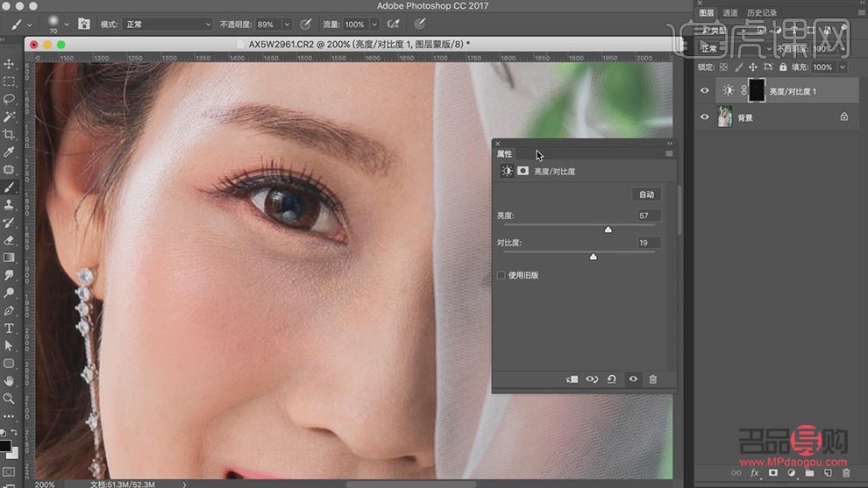The height and width of the screenshot is (488, 868).
Task: Click the 对比度 value input field
Action: coord(649,243)
